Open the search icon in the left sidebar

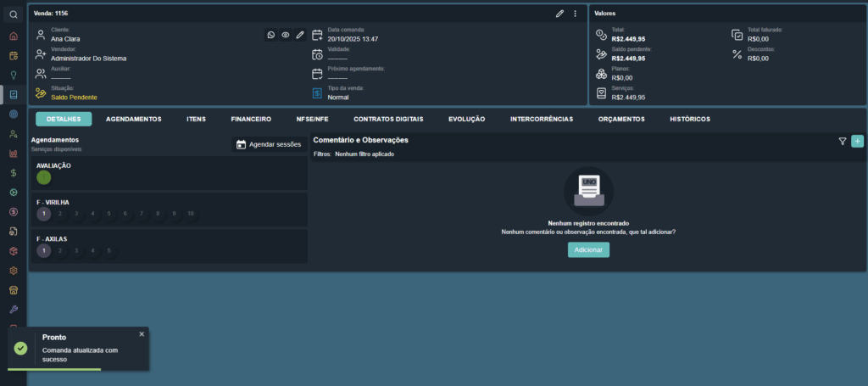click(14, 14)
